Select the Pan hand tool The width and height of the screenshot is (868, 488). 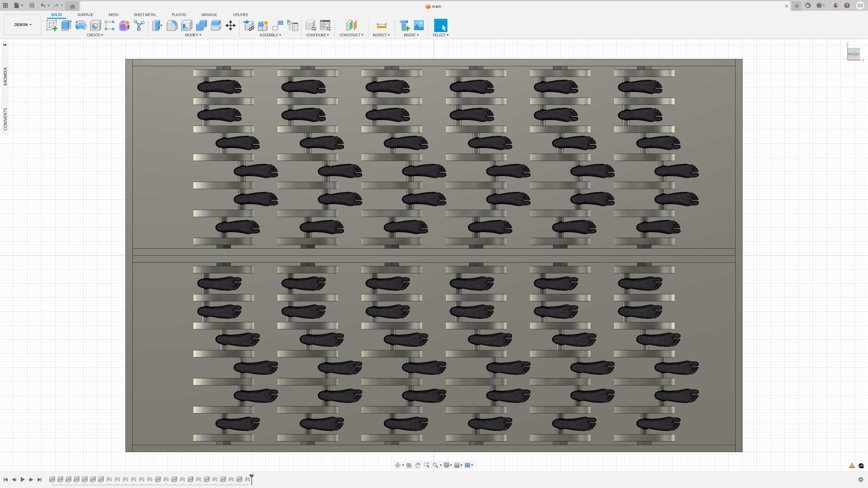pyautogui.click(x=417, y=465)
